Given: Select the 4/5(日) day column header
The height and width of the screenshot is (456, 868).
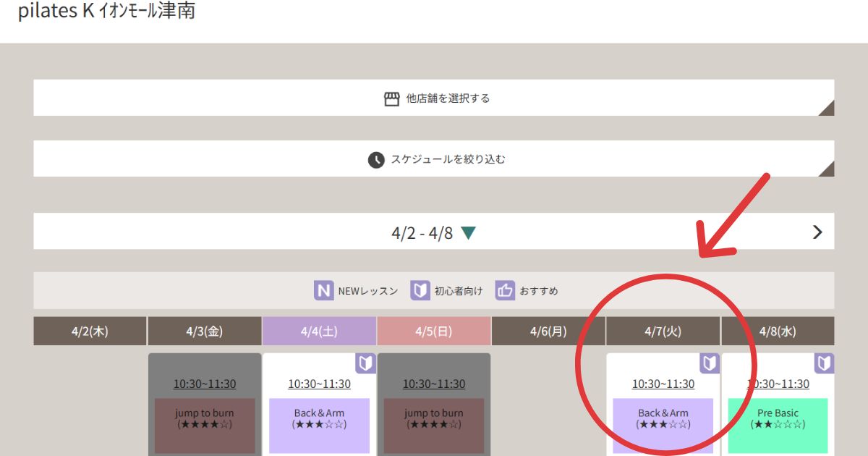Looking at the screenshot, I should pyautogui.click(x=434, y=332).
